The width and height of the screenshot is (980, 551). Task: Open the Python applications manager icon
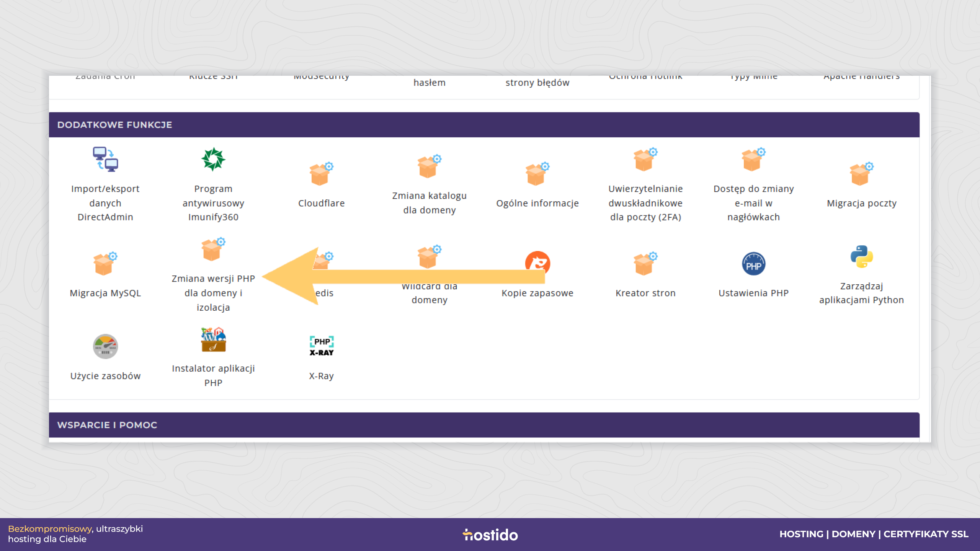[861, 256]
